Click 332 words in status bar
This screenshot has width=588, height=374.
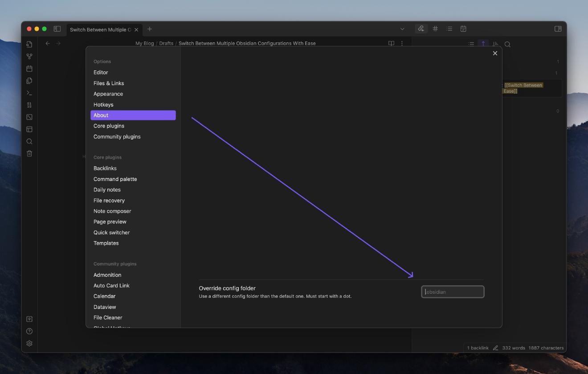click(514, 348)
